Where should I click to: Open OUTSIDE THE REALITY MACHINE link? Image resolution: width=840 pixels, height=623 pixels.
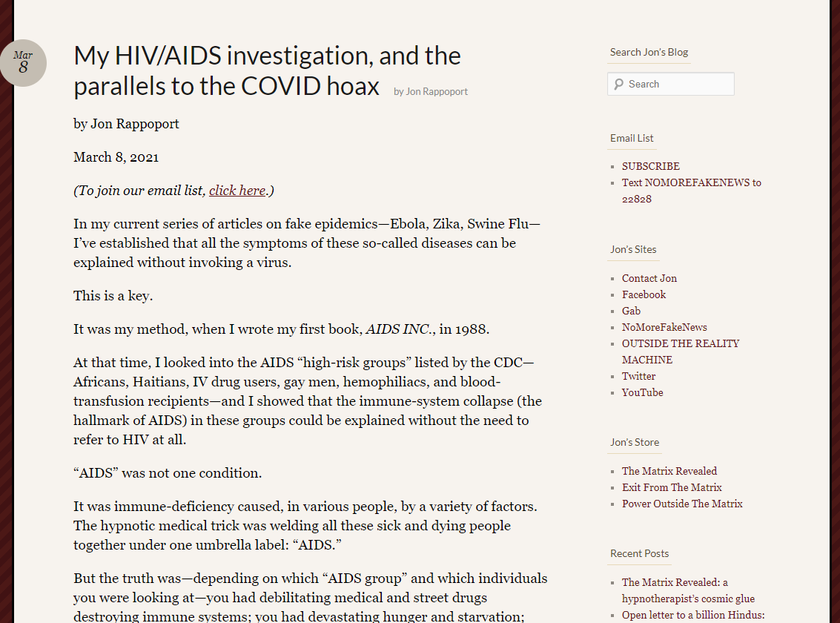(681, 352)
